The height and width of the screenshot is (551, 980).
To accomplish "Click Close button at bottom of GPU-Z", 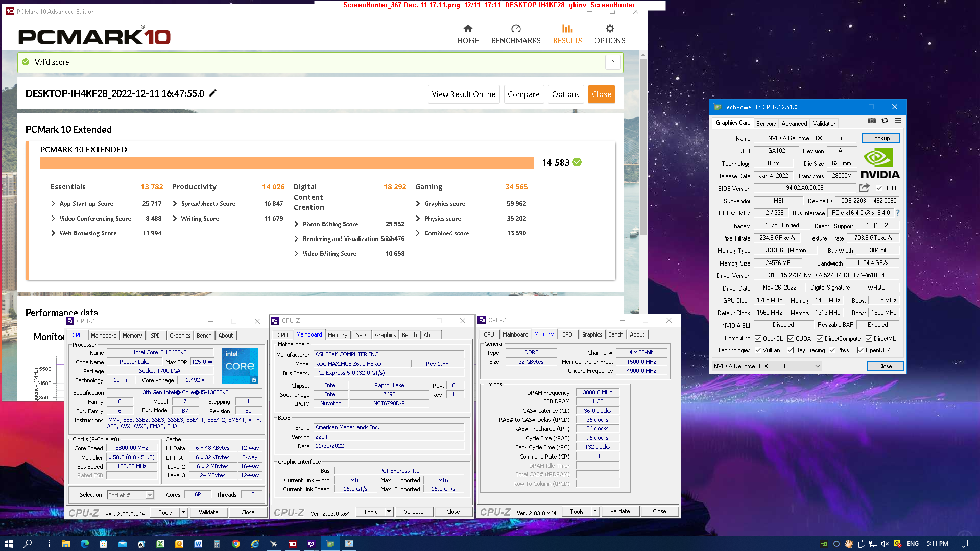I will pyautogui.click(x=885, y=366).
